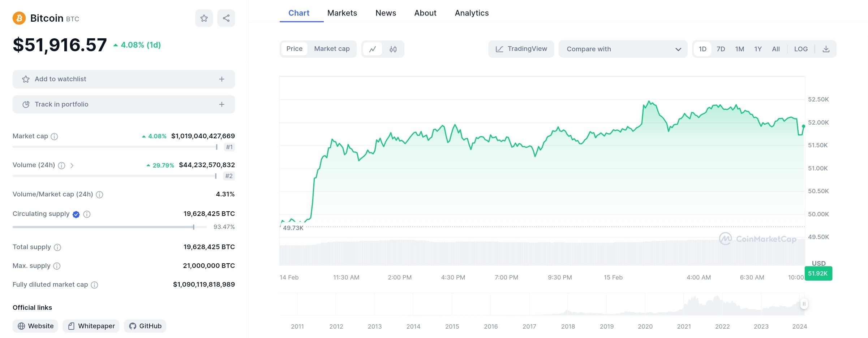Select the Market cap chart toggle

pos(332,49)
